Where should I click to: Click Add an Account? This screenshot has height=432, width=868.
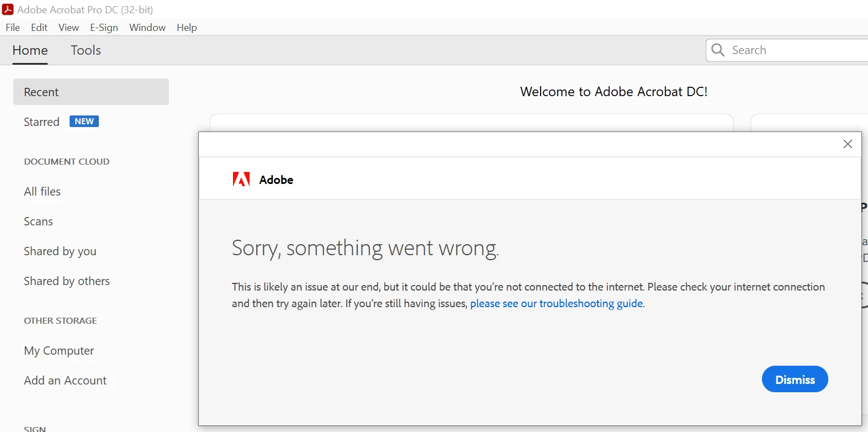65,381
